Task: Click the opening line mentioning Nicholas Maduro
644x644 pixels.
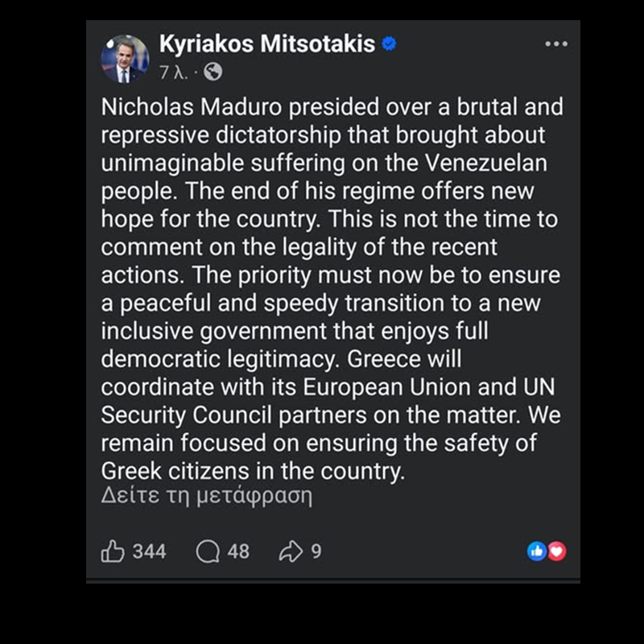Action: (332, 107)
